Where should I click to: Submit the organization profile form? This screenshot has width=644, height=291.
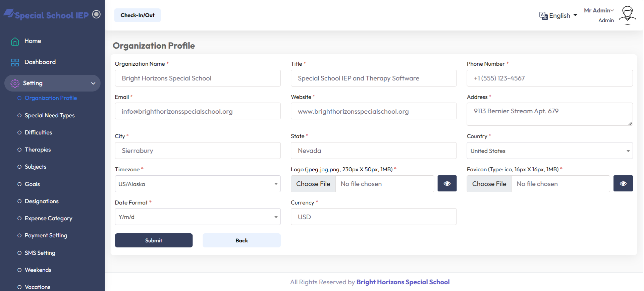154,240
